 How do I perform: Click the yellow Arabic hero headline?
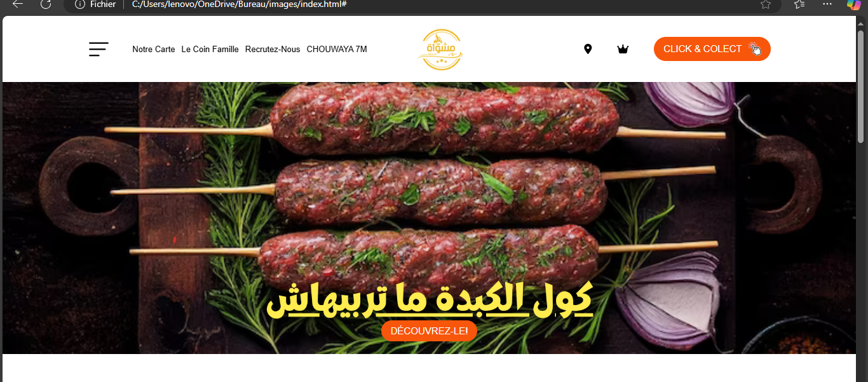pyautogui.click(x=430, y=299)
